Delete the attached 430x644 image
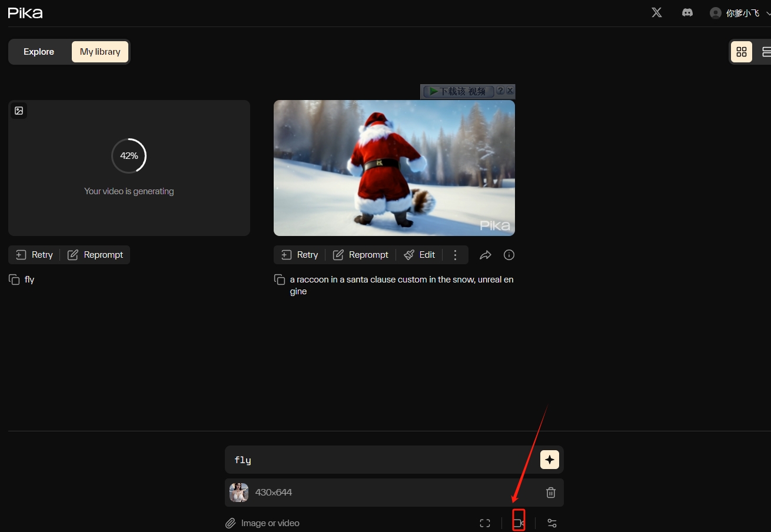This screenshot has width=771, height=532. click(550, 493)
